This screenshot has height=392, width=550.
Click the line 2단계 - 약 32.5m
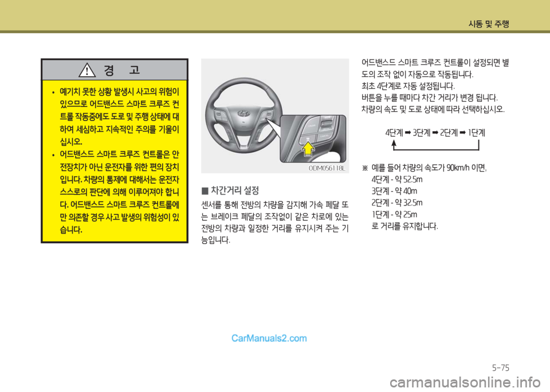[396, 203]
